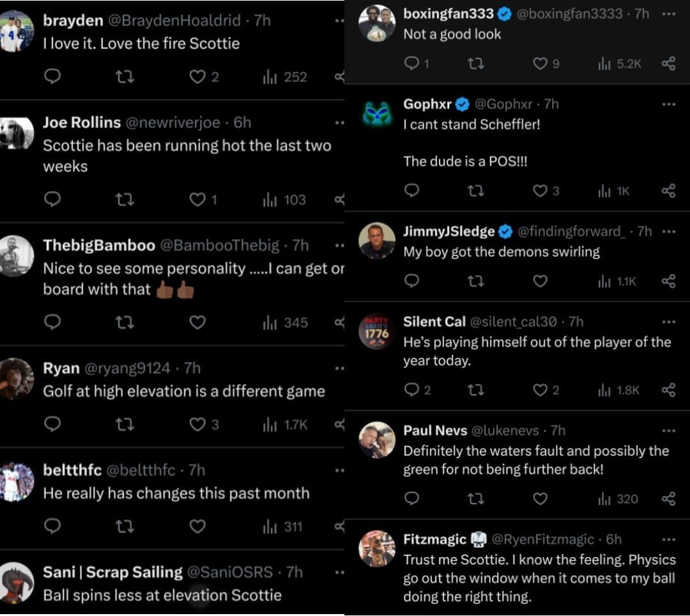The width and height of the screenshot is (690, 616).
Task: Click boxingfan333's verified badge
Action: [505, 13]
